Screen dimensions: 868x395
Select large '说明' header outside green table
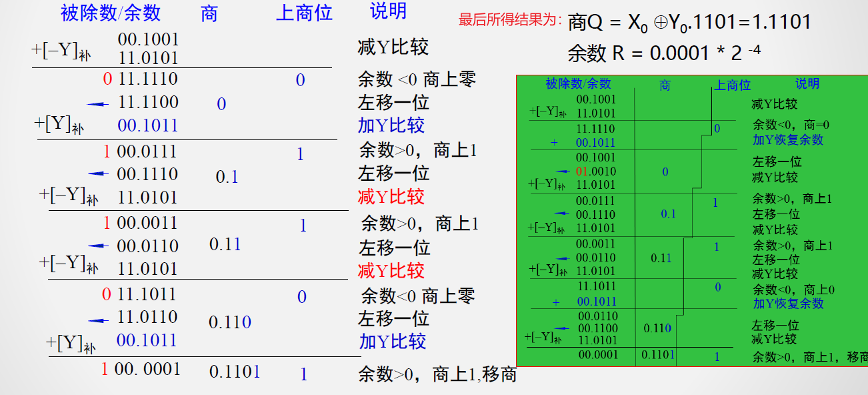point(388,11)
